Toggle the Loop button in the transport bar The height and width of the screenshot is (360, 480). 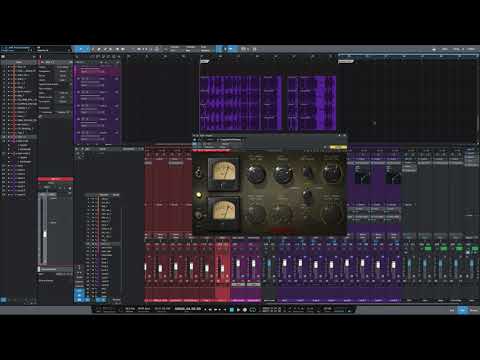(x=253, y=310)
